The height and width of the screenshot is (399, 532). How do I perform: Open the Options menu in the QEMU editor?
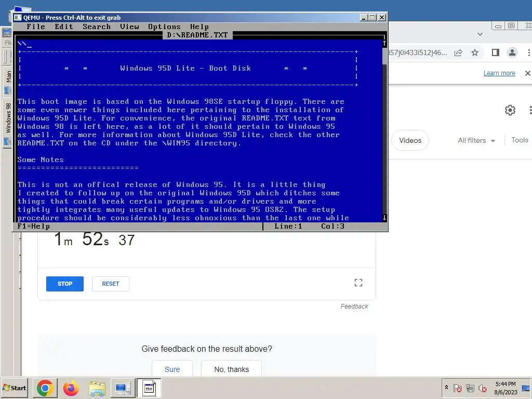[x=164, y=26]
